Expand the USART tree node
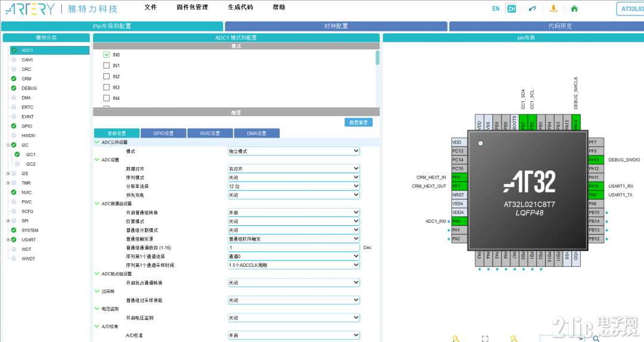644x342 pixels. point(8,240)
